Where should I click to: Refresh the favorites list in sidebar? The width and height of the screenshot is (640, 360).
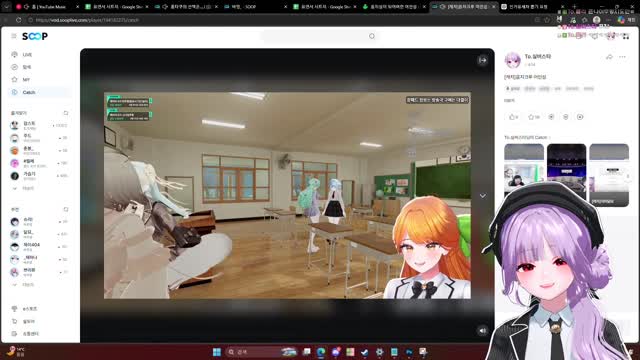pyautogui.click(x=66, y=113)
